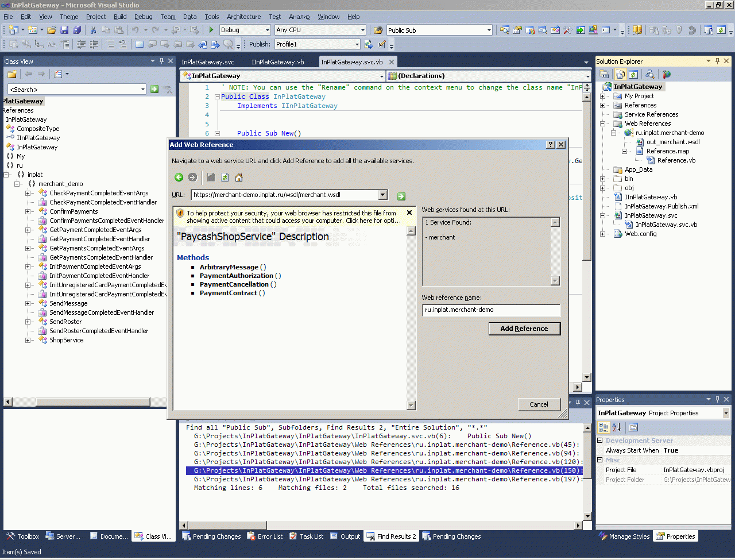Open the Debug configuration dropdown
The image size is (735, 560).
click(x=268, y=30)
